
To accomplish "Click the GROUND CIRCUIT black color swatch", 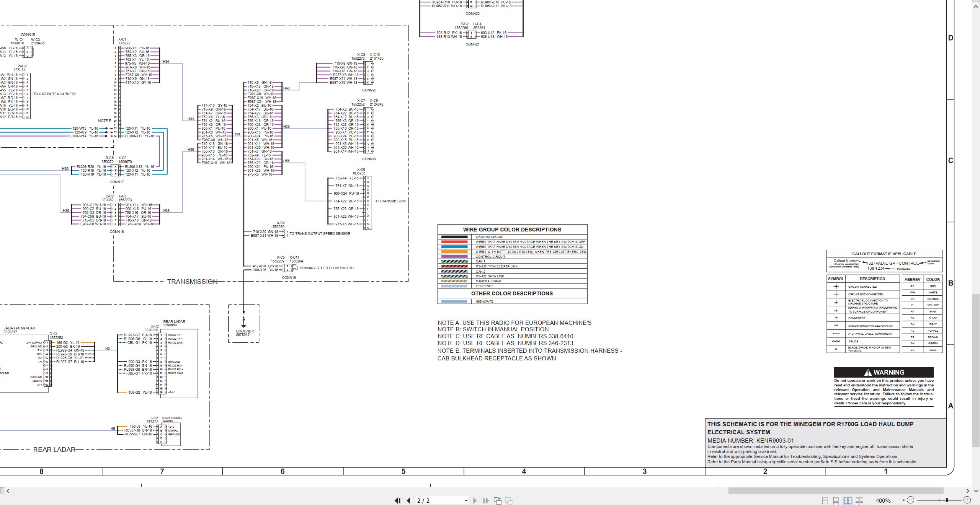I will coord(454,237).
